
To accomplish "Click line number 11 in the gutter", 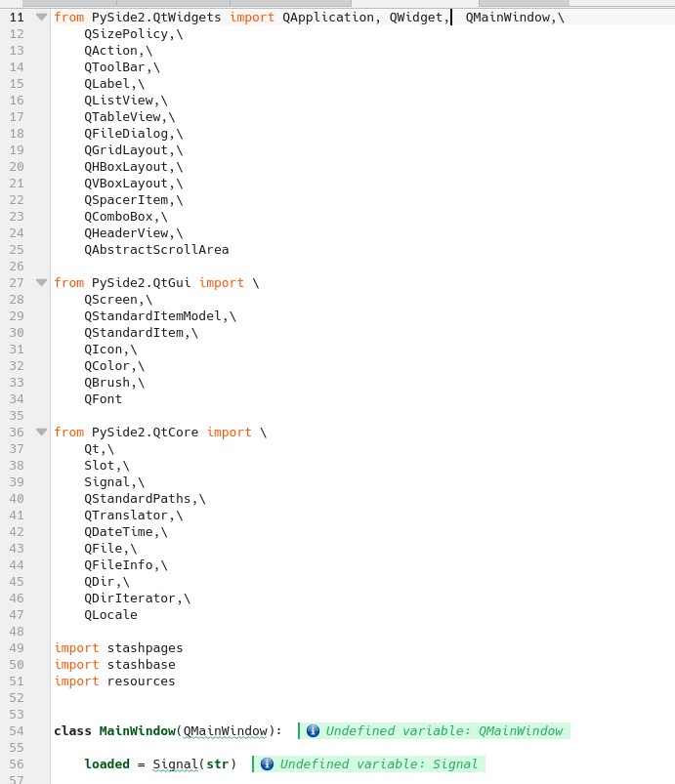I will click(17, 18).
